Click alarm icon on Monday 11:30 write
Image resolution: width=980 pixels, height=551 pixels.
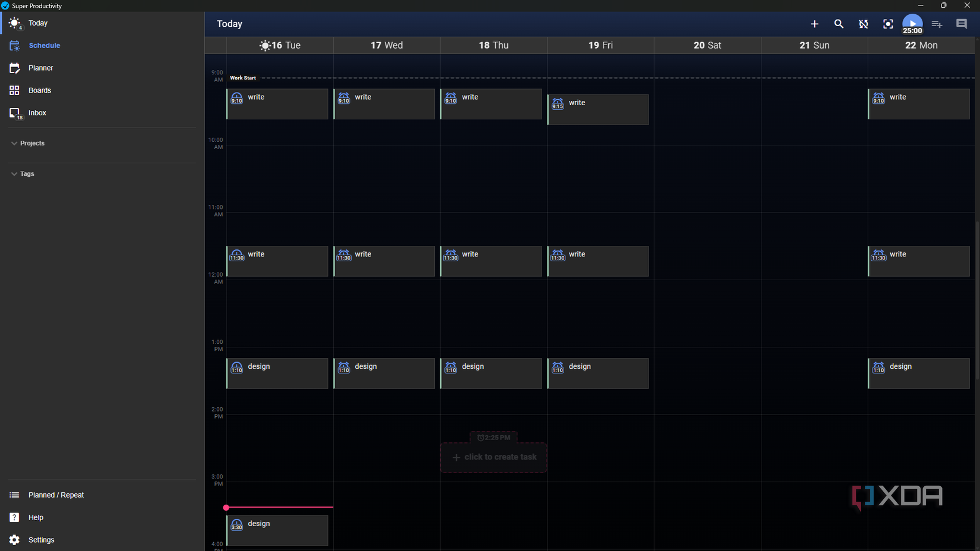coord(878,255)
